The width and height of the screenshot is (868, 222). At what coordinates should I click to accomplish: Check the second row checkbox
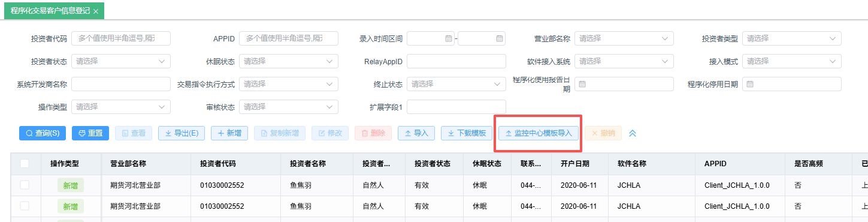click(25, 206)
